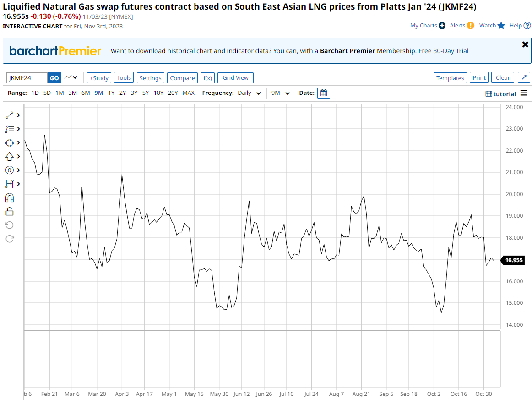
Task: Open the hamburger menu beside tutorial
Action: pos(524,93)
